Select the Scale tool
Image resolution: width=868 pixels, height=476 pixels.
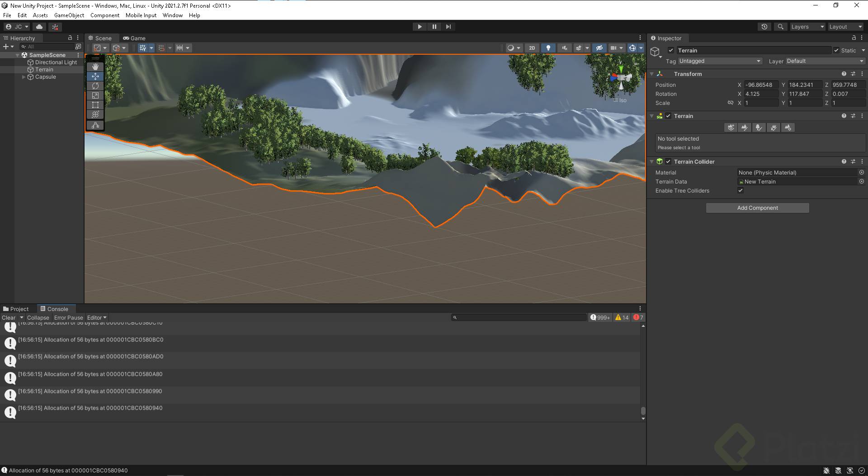pos(95,95)
